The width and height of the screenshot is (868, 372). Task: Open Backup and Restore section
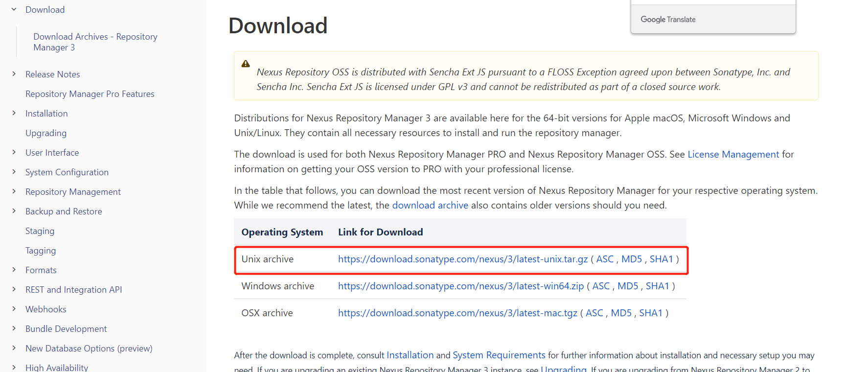64,211
